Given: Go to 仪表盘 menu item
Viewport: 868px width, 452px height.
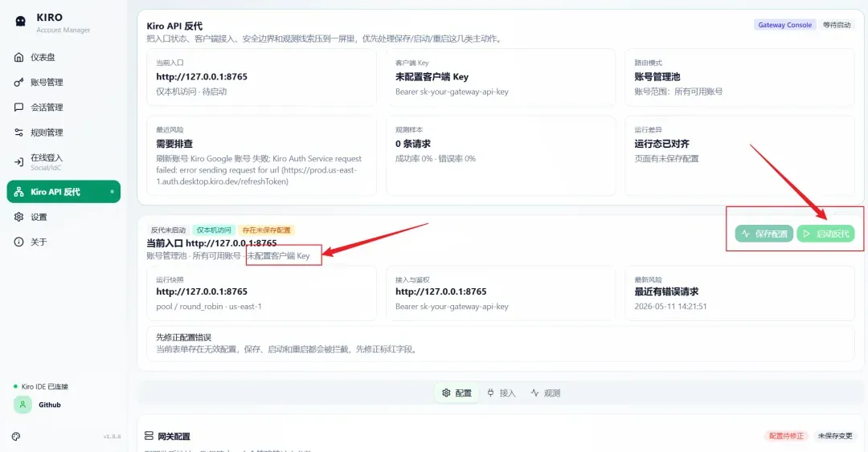Looking at the screenshot, I should coord(63,57).
